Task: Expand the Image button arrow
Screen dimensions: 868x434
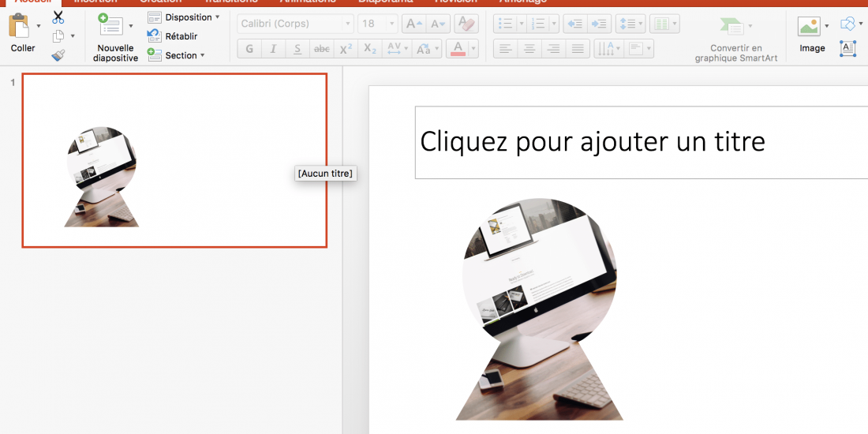Action: pos(826,26)
